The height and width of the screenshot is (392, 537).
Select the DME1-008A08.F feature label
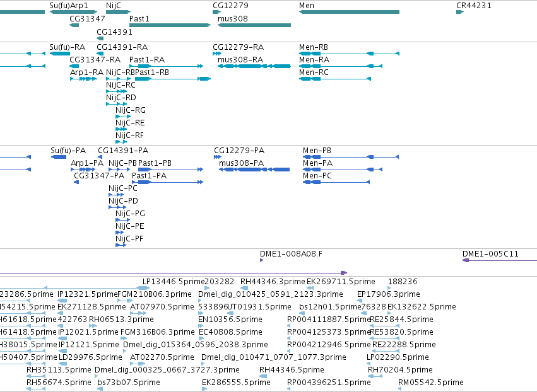pyautogui.click(x=291, y=254)
